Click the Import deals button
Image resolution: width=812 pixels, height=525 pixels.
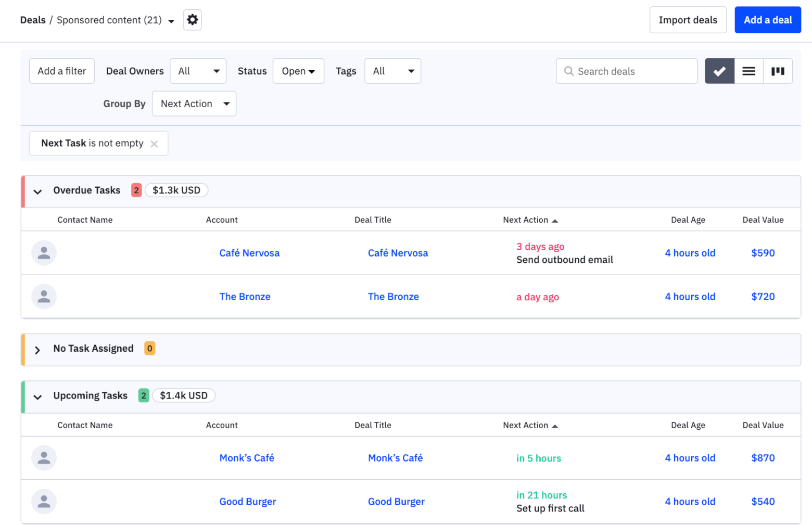[x=688, y=20]
